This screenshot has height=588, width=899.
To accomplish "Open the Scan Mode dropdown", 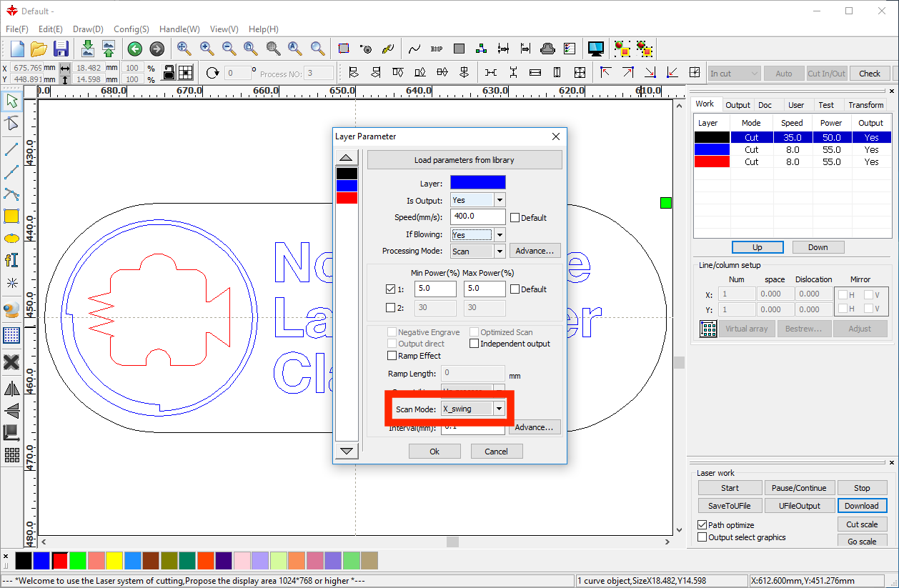I will (x=500, y=409).
